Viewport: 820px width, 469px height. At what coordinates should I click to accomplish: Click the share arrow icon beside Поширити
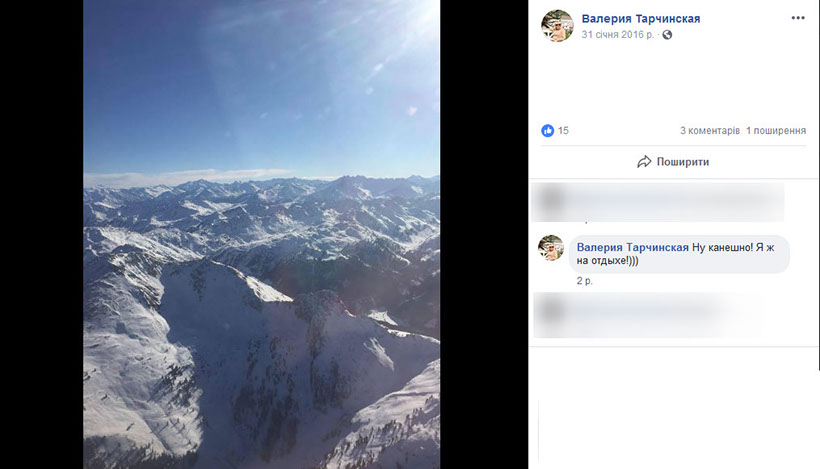point(644,162)
